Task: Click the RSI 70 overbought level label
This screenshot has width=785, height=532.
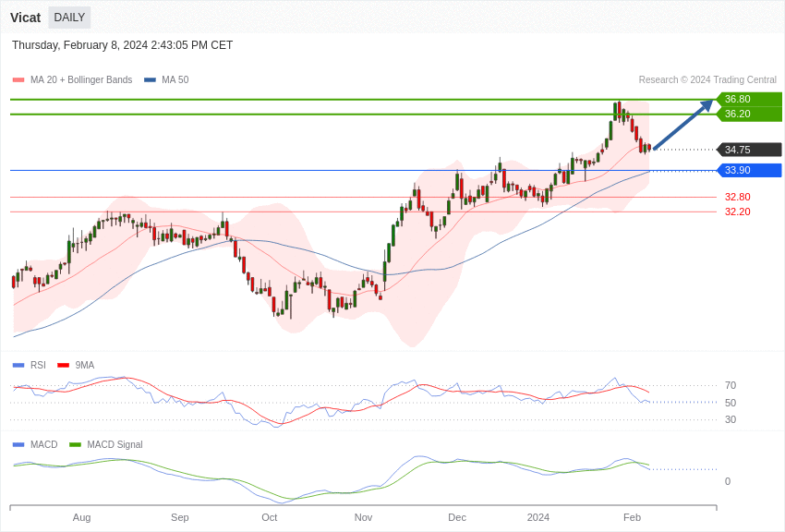Action: pyautogui.click(x=730, y=385)
